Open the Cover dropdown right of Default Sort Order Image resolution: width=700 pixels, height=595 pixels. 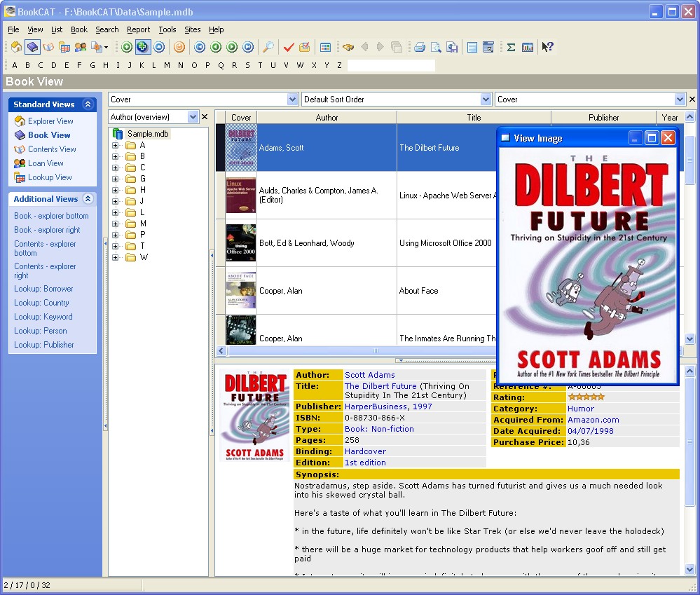(x=680, y=100)
